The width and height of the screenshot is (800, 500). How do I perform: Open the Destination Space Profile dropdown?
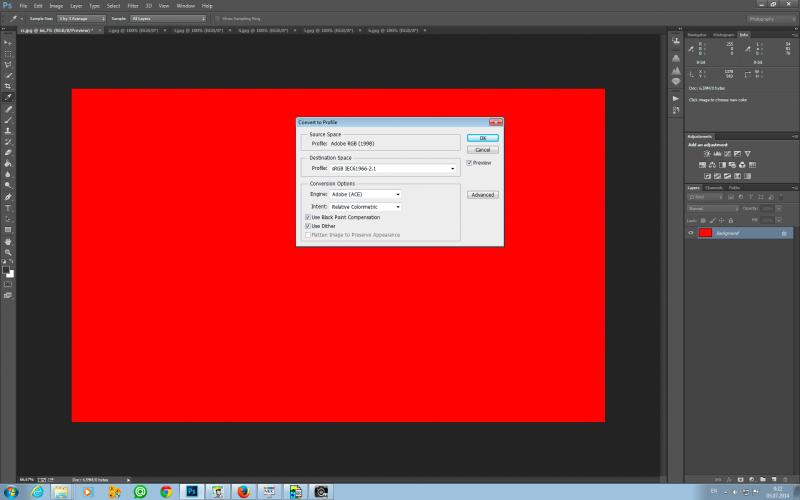click(393, 168)
